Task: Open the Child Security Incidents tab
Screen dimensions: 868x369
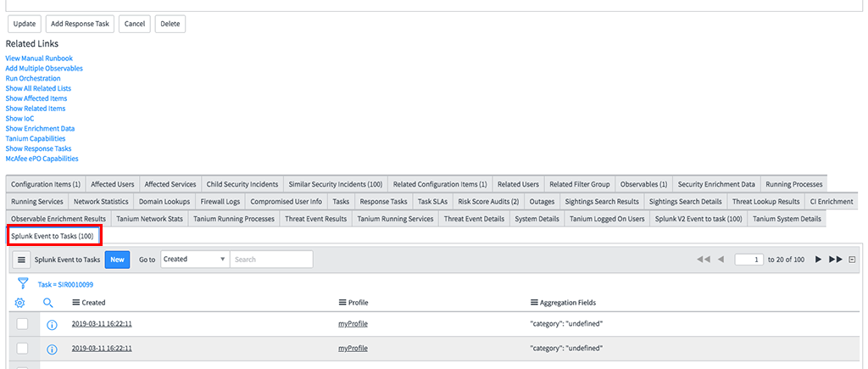Action: pos(242,184)
